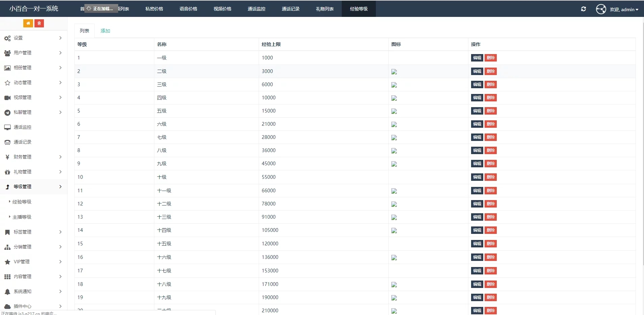Click the 通话监控 monitor icon in sidebar
The height and width of the screenshot is (315, 644).
(7, 127)
